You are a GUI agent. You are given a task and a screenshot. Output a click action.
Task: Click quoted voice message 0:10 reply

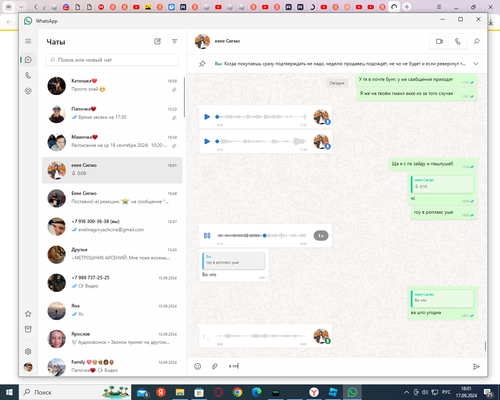pos(443,184)
